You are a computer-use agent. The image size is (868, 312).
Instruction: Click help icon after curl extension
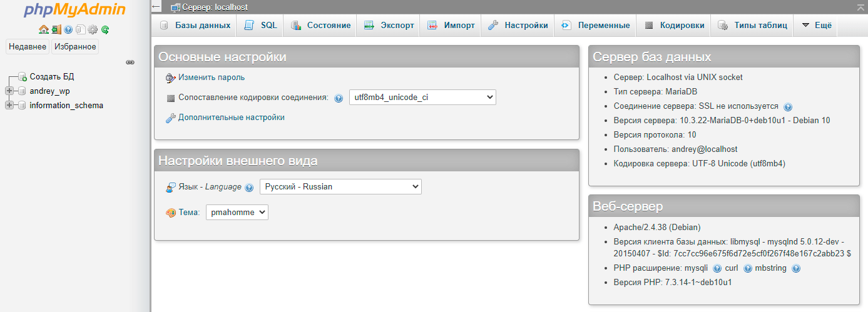click(x=748, y=268)
